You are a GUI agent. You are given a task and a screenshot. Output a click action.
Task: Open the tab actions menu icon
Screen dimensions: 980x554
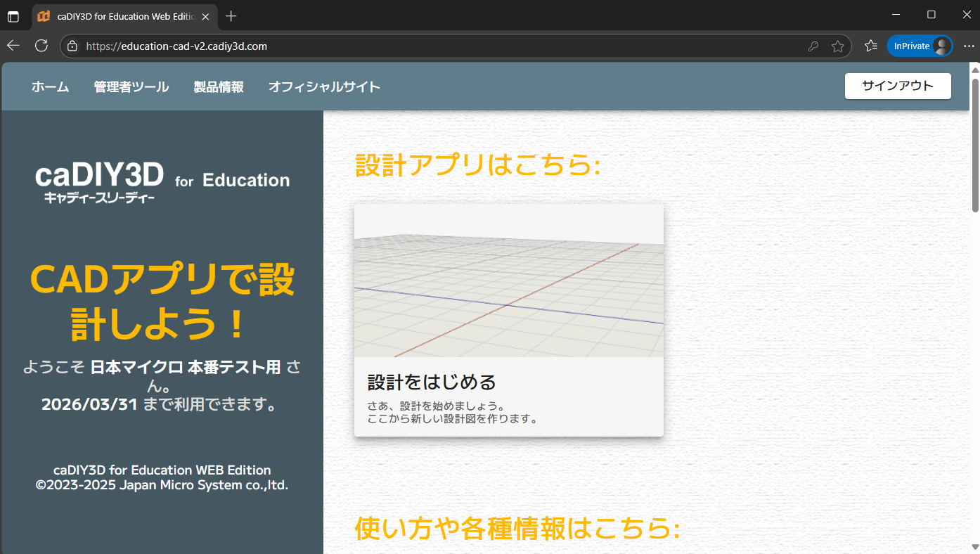pos(13,16)
